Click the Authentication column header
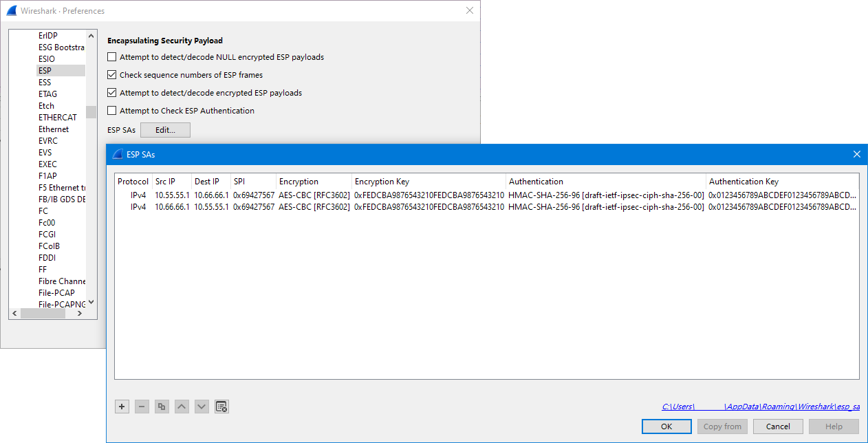The height and width of the screenshot is (443, 868). (x=606, y=182)
